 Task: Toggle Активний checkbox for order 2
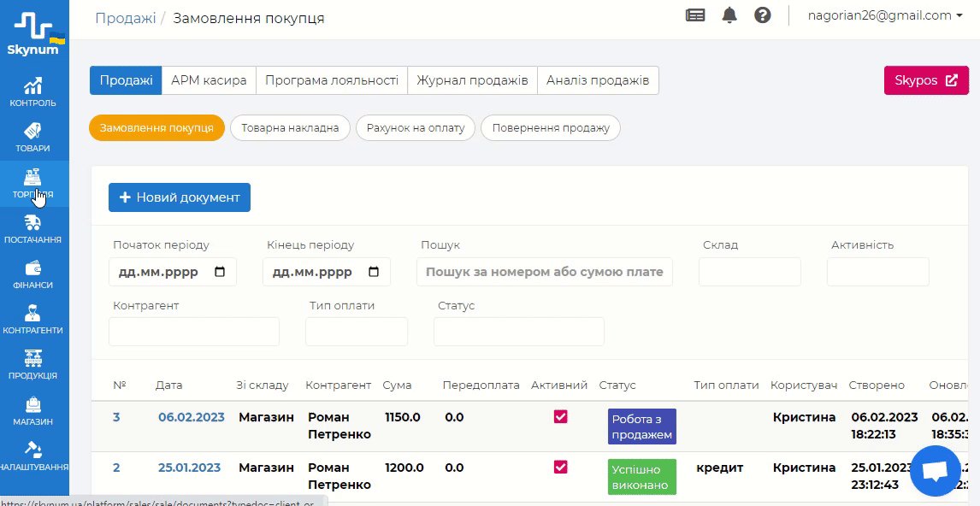[561, 467]
